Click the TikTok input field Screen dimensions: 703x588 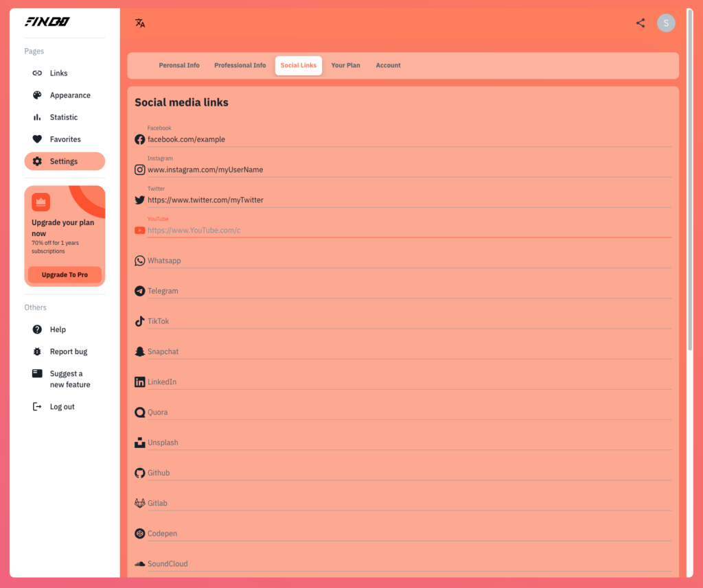click(x=409, y=321)
